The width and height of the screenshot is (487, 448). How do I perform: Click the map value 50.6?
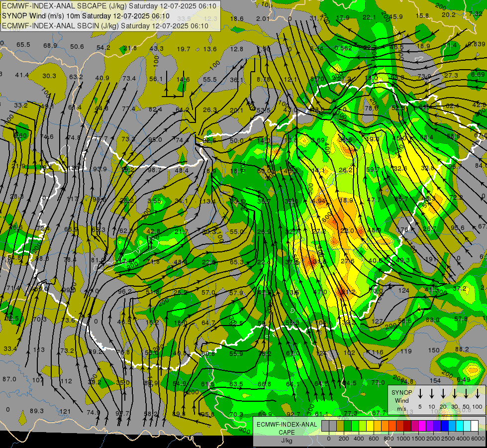click(77, 46)
